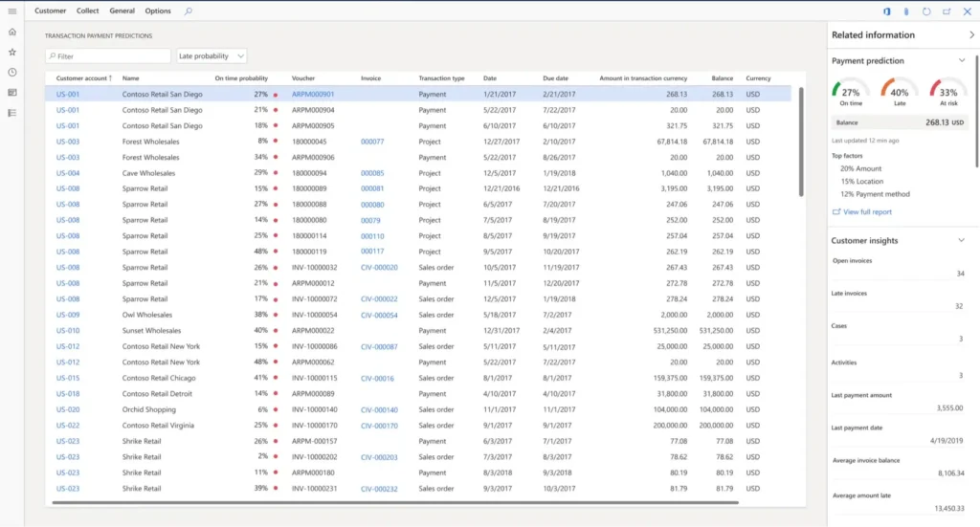Click the Balance column header

[722, 78]
